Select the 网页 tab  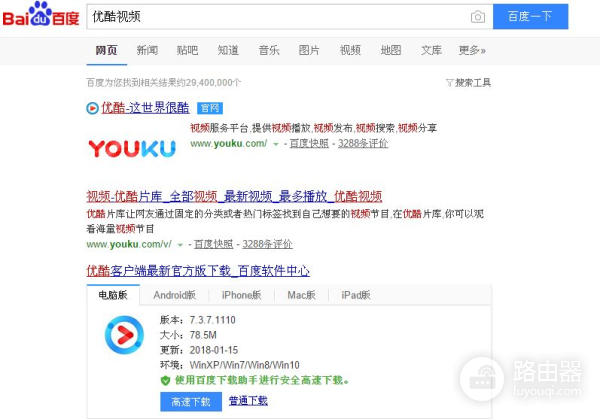106,50
